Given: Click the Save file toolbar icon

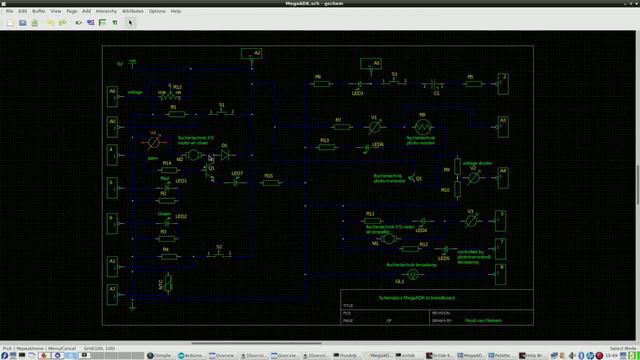Looking at the screenshot, I should pos(35,23).
